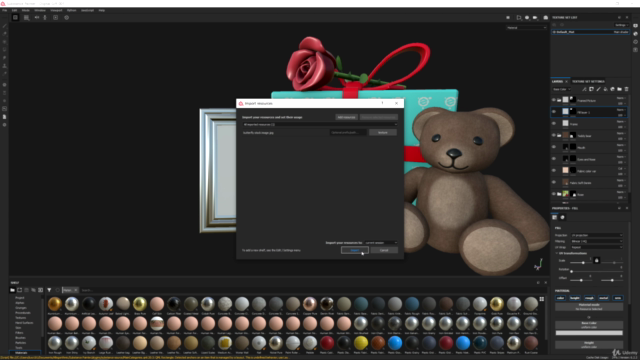640x360 pixels.
Task: Click the Base Color uniform color button
Action: coord(589,325)
